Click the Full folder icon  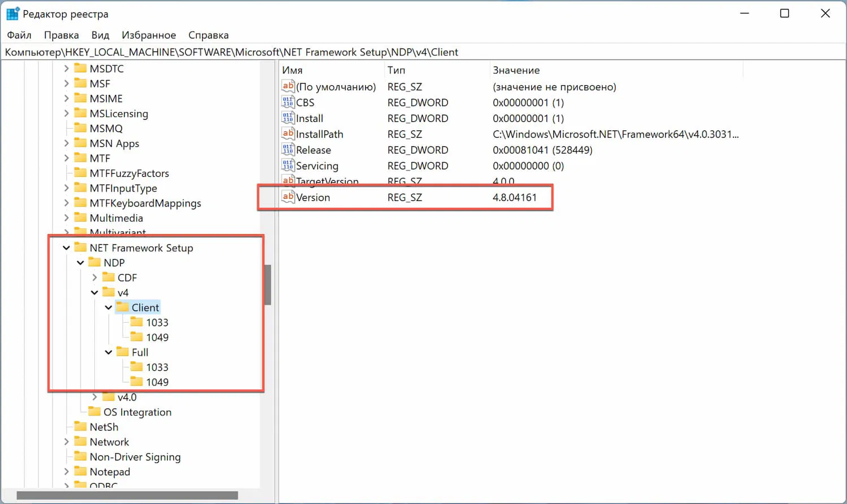point(123,352)
